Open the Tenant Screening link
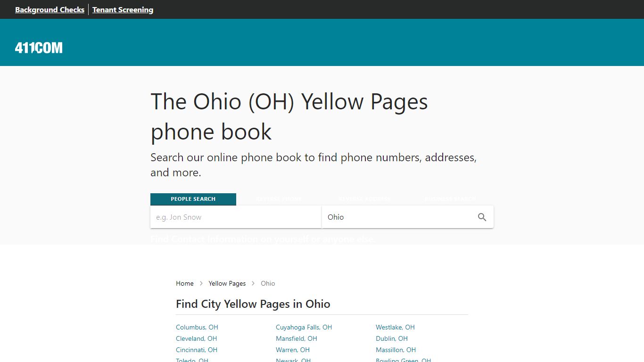The height and width of the screenshot is (362, 644). pyautogui.click(x=123, y=9)
